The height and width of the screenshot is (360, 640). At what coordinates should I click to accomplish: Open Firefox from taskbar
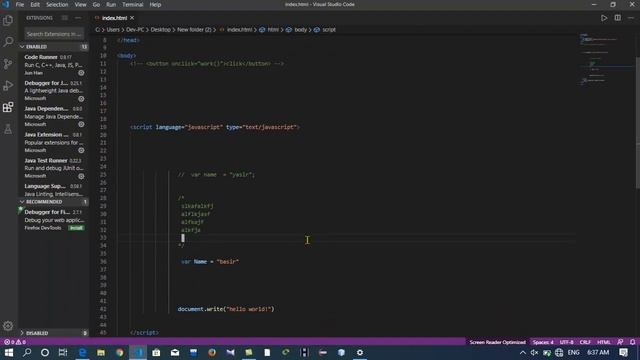212,353
